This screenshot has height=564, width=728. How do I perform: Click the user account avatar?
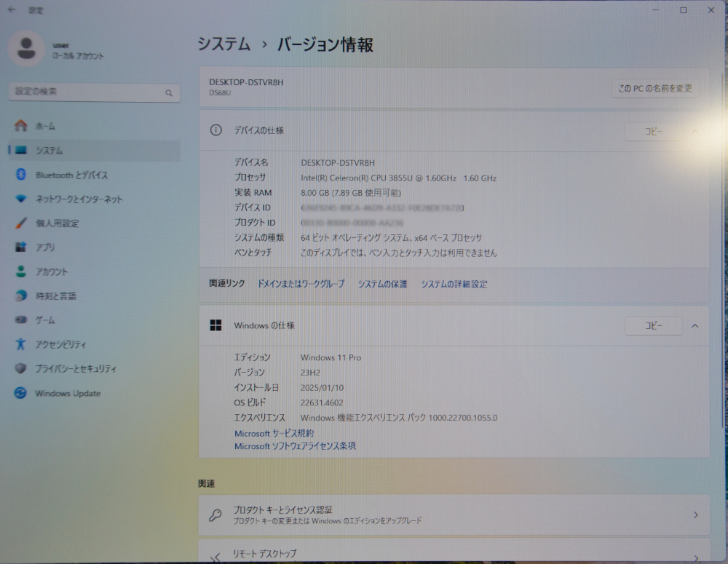[26, 49]
